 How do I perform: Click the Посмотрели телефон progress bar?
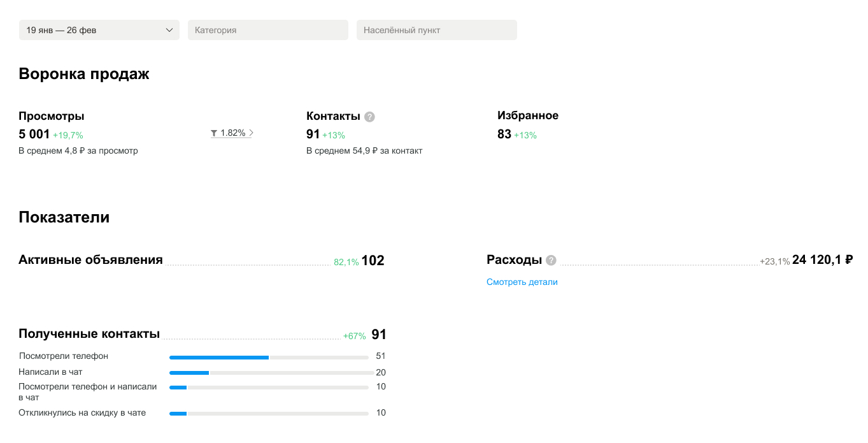(x=268, y=357)
